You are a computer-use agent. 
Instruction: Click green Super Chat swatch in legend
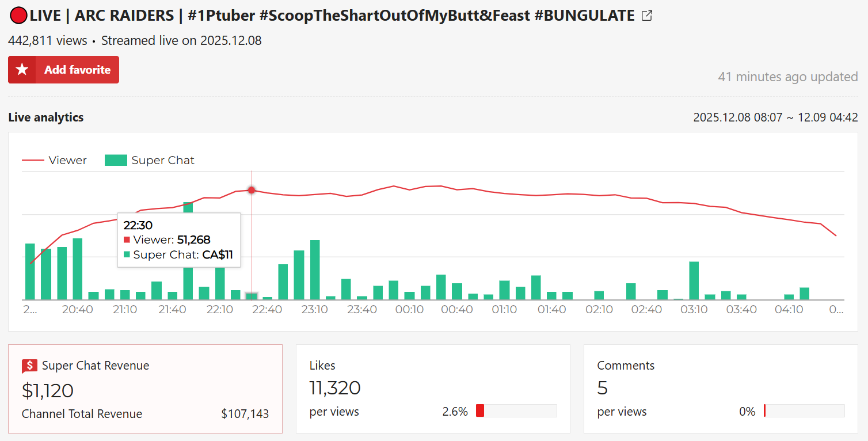coord(115,161)
